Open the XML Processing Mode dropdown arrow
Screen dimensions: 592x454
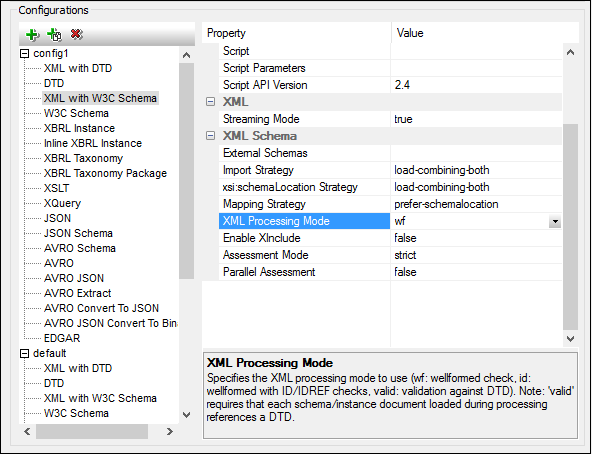pyautogui.click(x=555, y=221)
